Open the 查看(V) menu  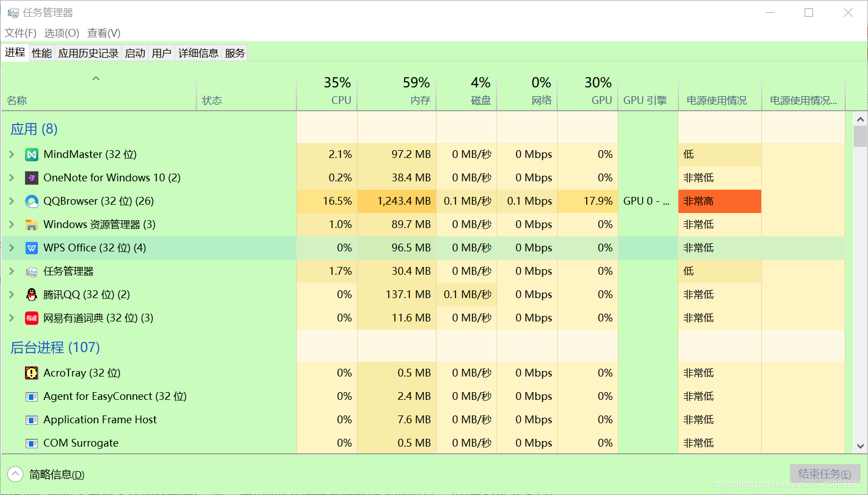104,33
